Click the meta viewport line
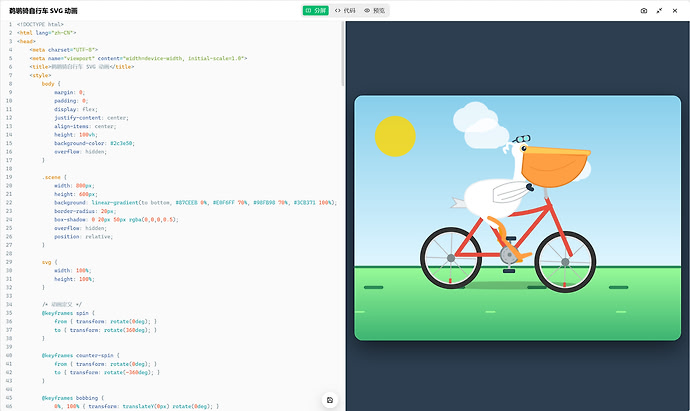 [x=138, y=58]
